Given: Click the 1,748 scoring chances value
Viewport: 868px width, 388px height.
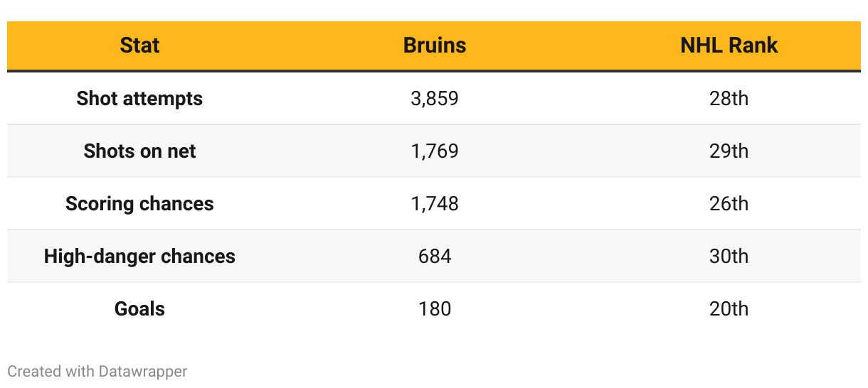Looking at the screenshot, I should 435,203.
